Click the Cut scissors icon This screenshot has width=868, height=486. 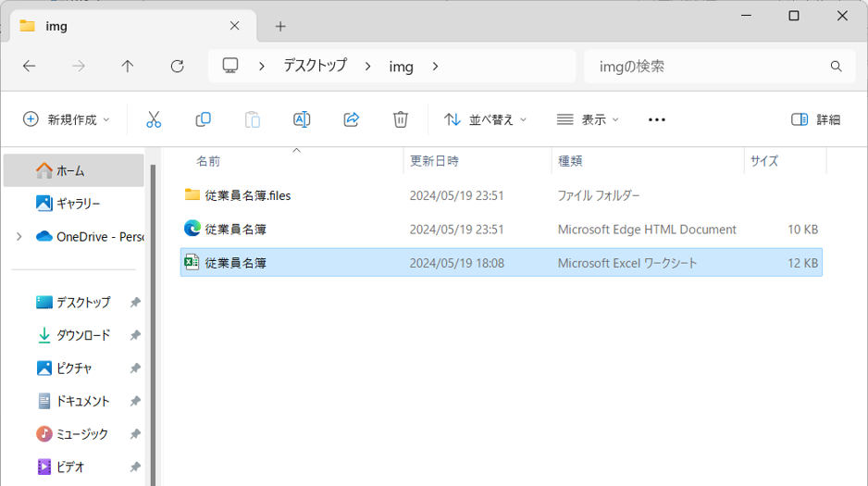(x=154, y=119)
